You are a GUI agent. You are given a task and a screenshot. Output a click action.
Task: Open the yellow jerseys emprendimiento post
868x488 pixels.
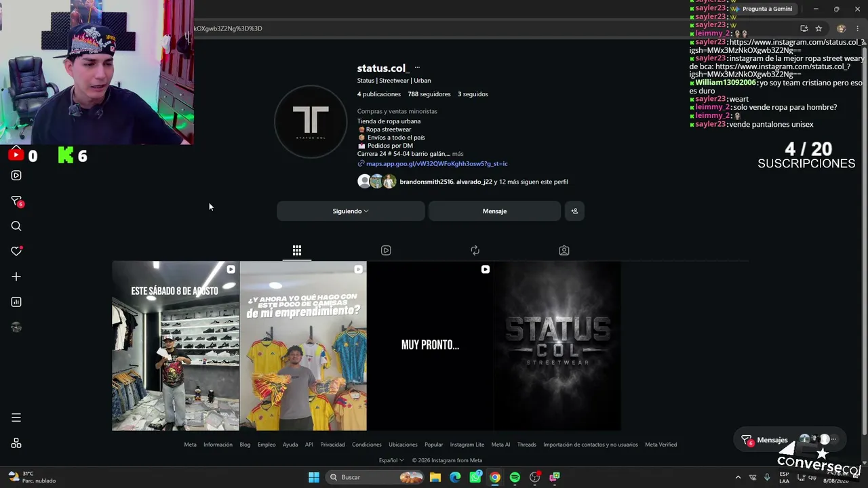pyautogui.click(x=303, y=346)
